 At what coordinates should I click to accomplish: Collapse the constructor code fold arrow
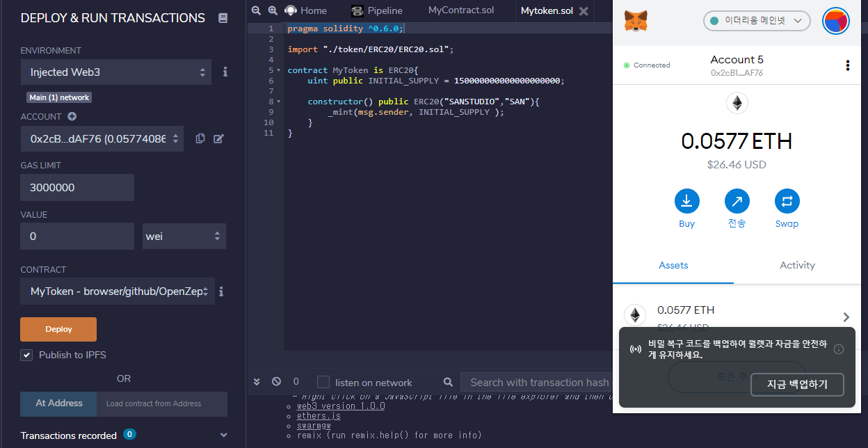click(278, 102)
